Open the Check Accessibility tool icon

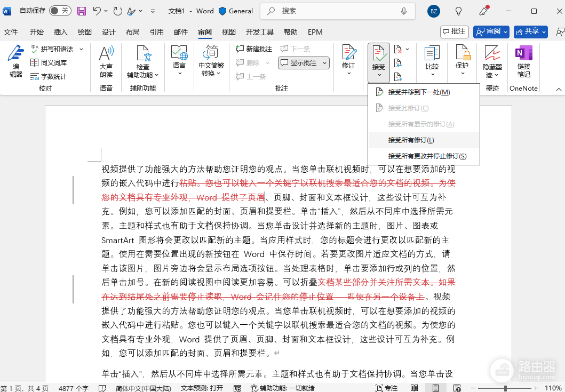pos(143,53)
